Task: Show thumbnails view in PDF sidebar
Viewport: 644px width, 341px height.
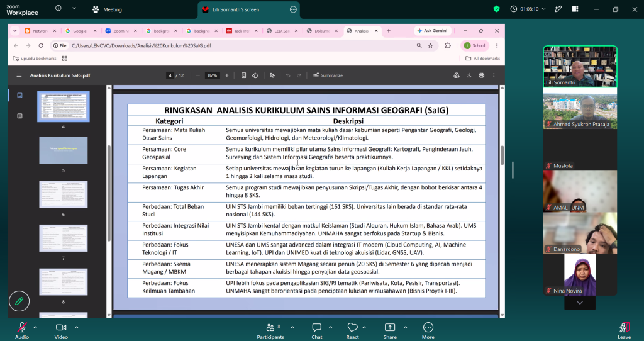Action: pos(19,95)
